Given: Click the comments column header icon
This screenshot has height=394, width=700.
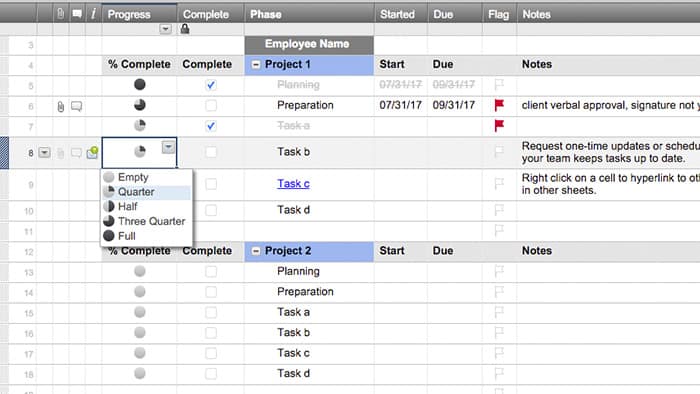Looking at the screenshot, I should click(77, 14).
